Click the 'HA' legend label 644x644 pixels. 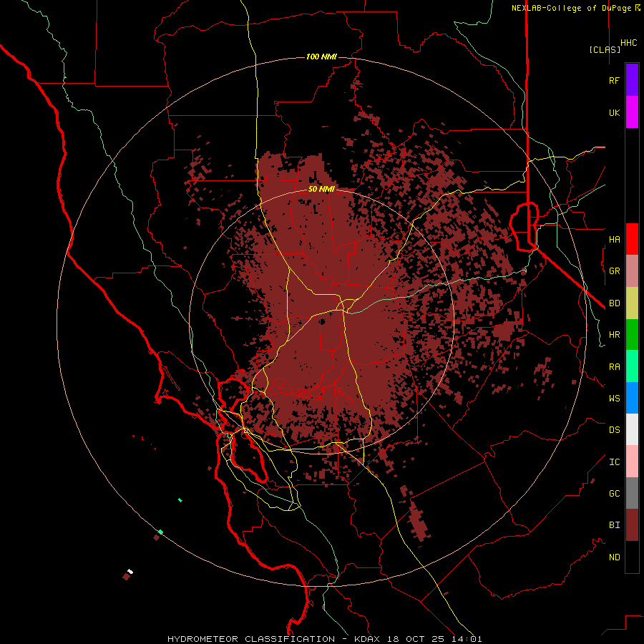tap(615, 239)
